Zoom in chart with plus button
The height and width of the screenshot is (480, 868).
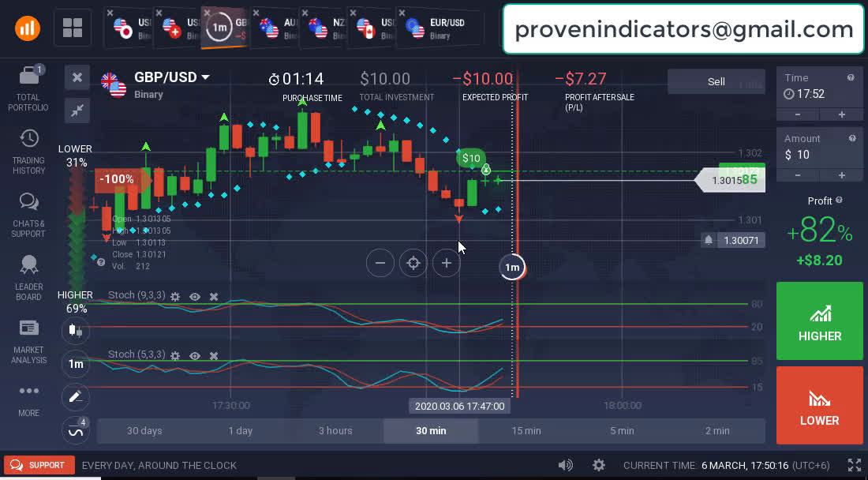point(447,263)
